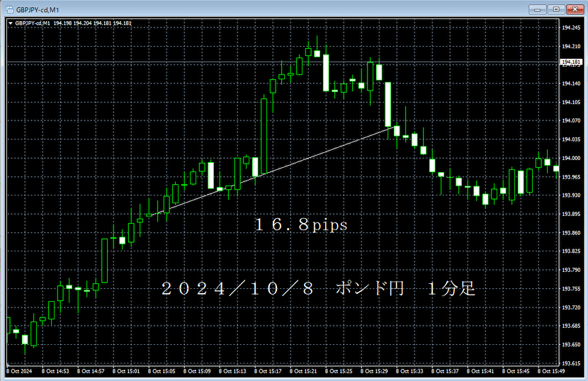The width and height of the screenshot is (588, 381).
Task: Click the '8 Oct 15:01' time axis label
Action: (126, 371)
